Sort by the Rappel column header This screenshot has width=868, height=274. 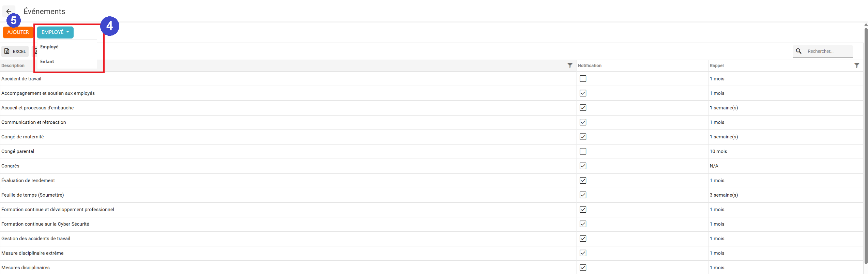coord(716,66)
